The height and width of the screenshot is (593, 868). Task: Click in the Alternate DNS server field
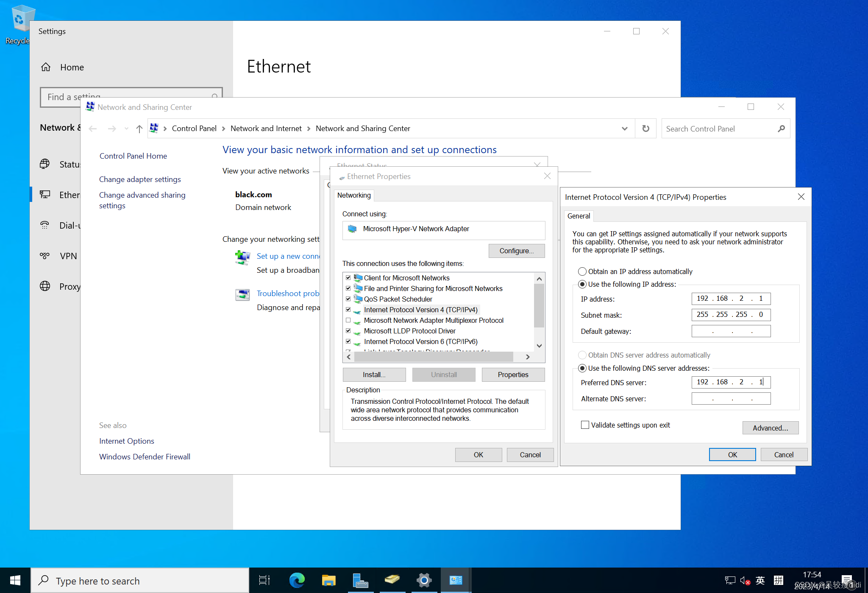[730, 398]
